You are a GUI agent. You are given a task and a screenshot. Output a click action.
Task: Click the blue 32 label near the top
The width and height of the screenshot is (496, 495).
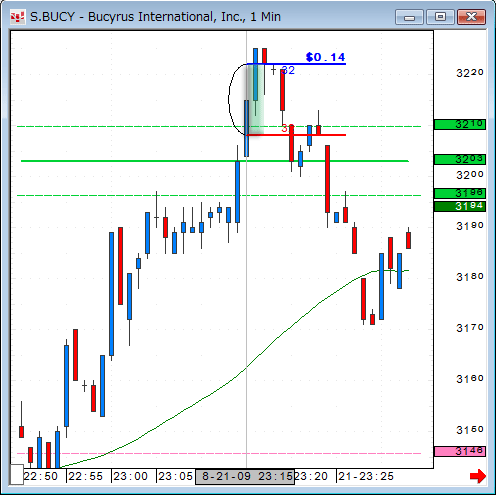[288, 70]
